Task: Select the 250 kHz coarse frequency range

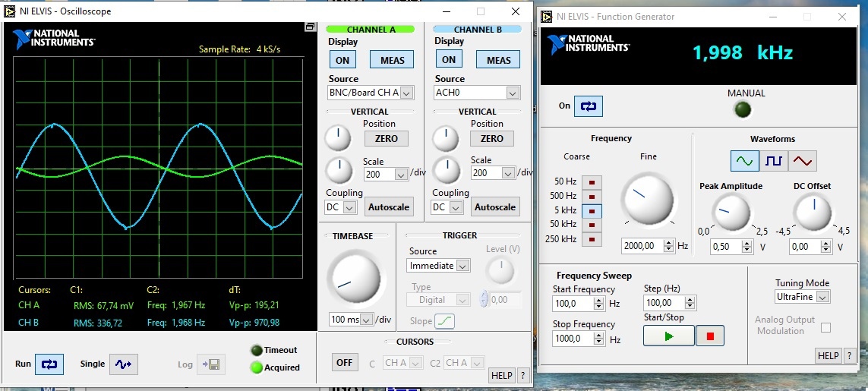Action: 592,239
